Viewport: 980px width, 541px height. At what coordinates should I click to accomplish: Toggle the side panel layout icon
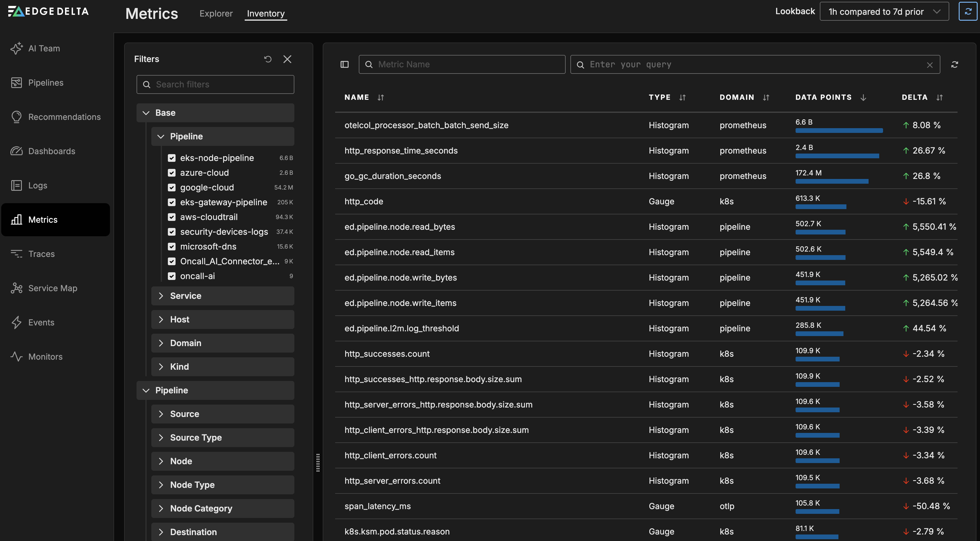coord(344,65)
